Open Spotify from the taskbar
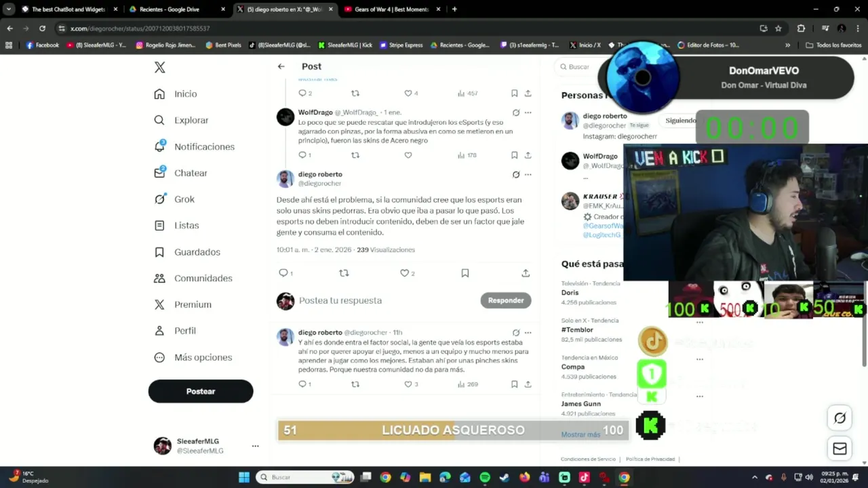The image size is (868, 488). pyautogui.click(x=485, y=477)
